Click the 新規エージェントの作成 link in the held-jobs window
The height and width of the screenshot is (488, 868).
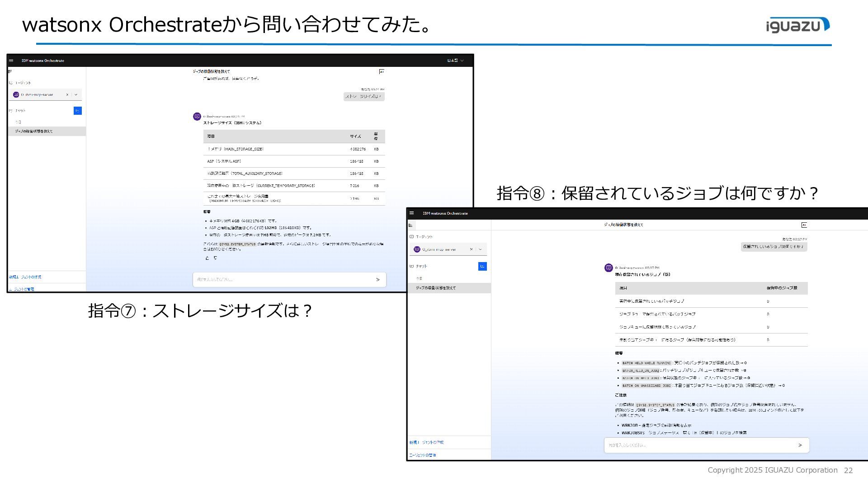pyautogui.click(x=427, y=443)
